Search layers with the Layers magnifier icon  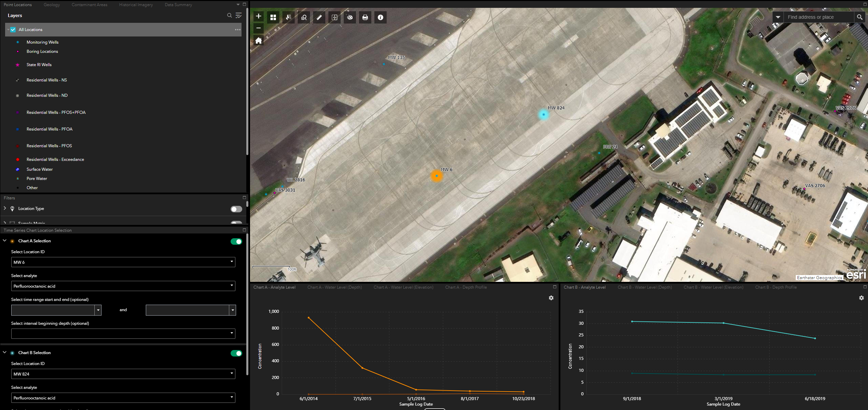pos(230,15)
